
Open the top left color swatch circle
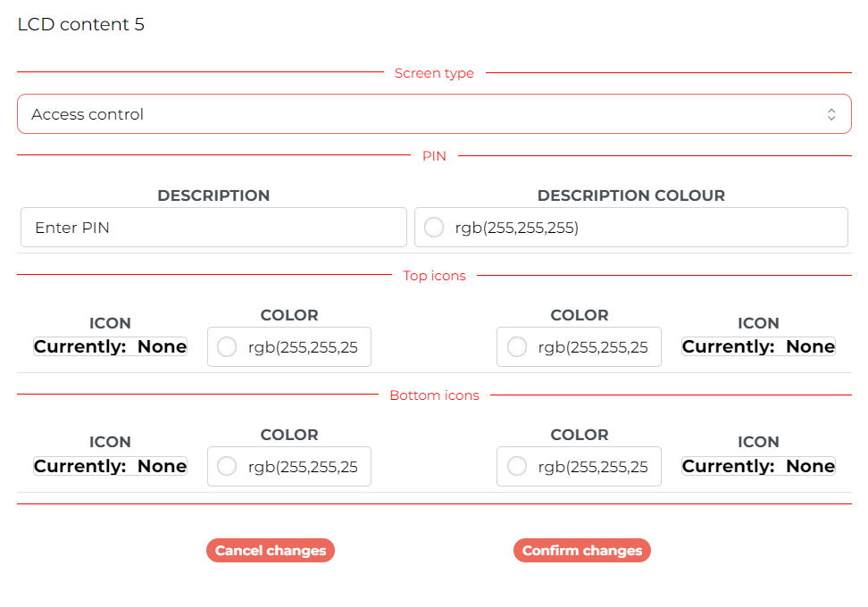point(227,347)
